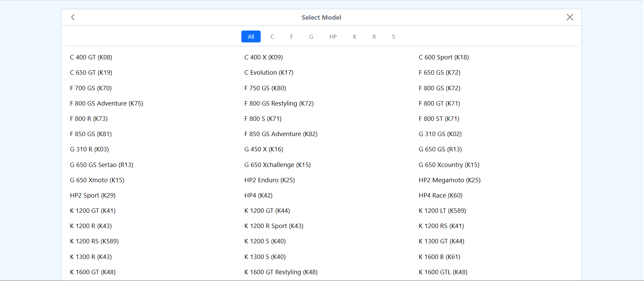Choose K 1200 RS (K41)

[x=441, y=226]
